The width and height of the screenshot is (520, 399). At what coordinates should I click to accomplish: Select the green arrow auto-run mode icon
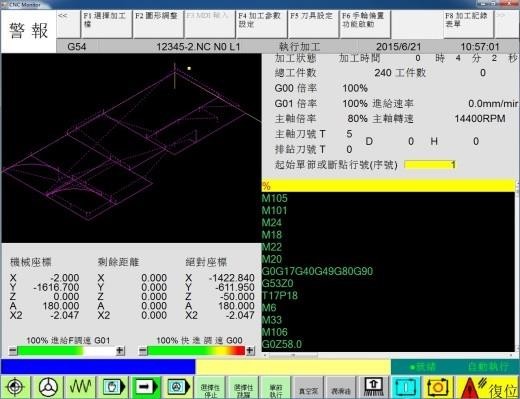(146, 387)
